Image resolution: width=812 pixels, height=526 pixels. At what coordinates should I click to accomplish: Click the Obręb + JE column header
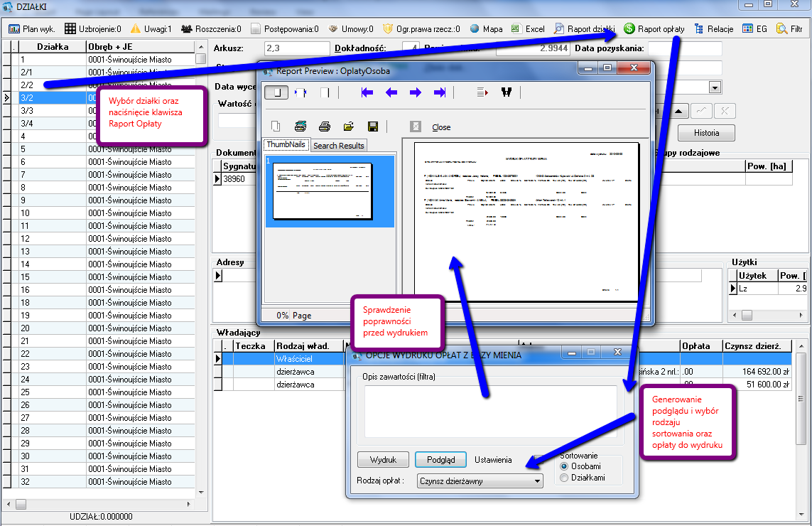[141, 47]
